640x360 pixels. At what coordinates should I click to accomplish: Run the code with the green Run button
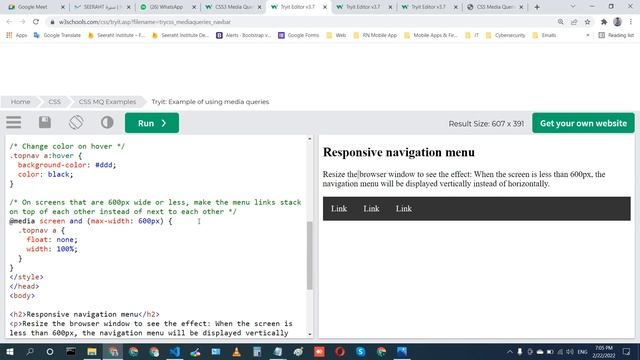152,123
